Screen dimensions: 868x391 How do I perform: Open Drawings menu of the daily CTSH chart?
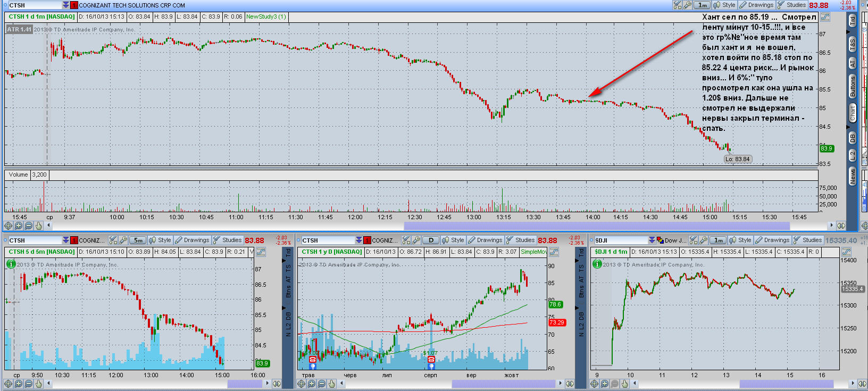click(x=485, y=240)
